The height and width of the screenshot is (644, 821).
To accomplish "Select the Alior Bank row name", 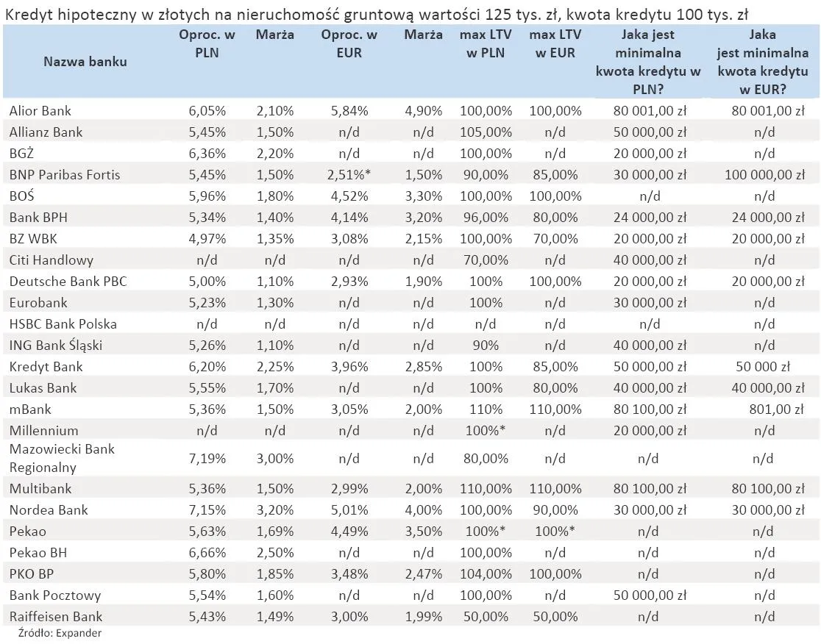I will 40,111.
